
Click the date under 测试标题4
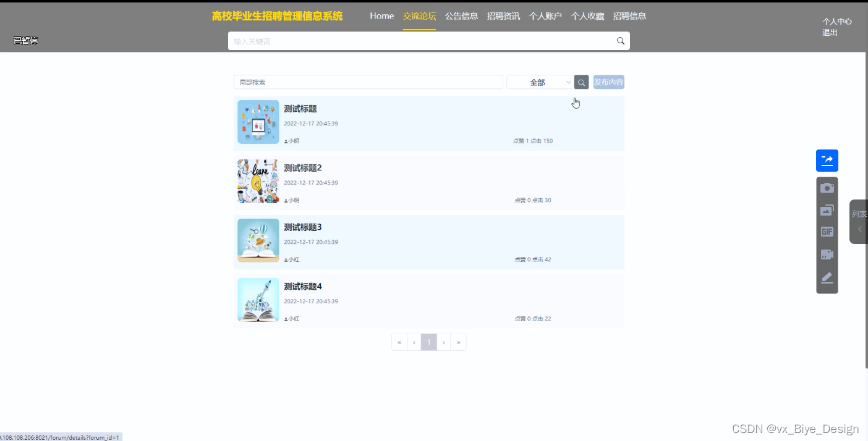[x=311, y=301]
